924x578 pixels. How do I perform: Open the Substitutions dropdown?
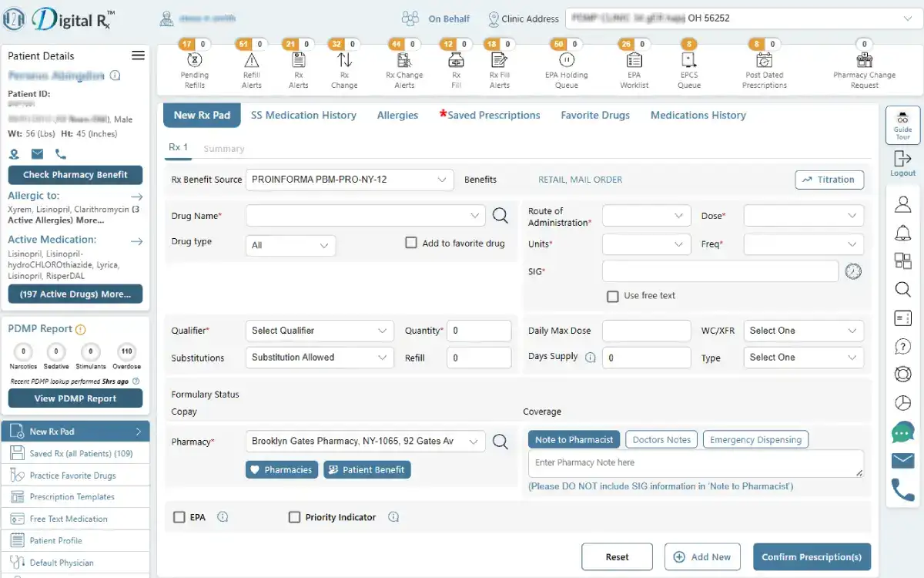coord(320,358)
